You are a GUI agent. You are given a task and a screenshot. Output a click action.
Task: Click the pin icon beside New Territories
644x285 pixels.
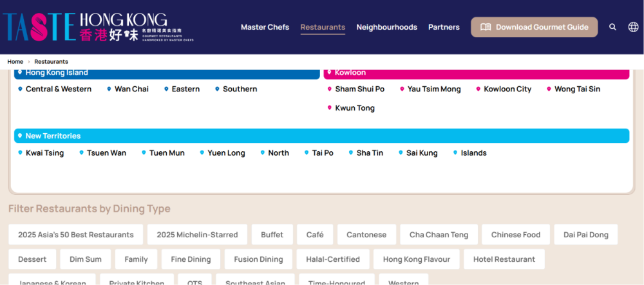20,135
